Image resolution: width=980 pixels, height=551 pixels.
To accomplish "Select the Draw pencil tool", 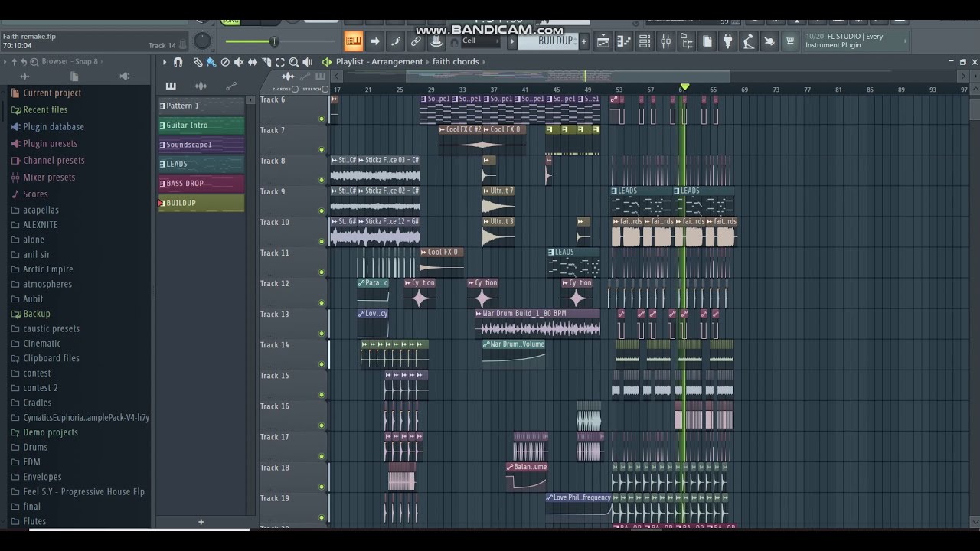I will (x=198, y=62).
